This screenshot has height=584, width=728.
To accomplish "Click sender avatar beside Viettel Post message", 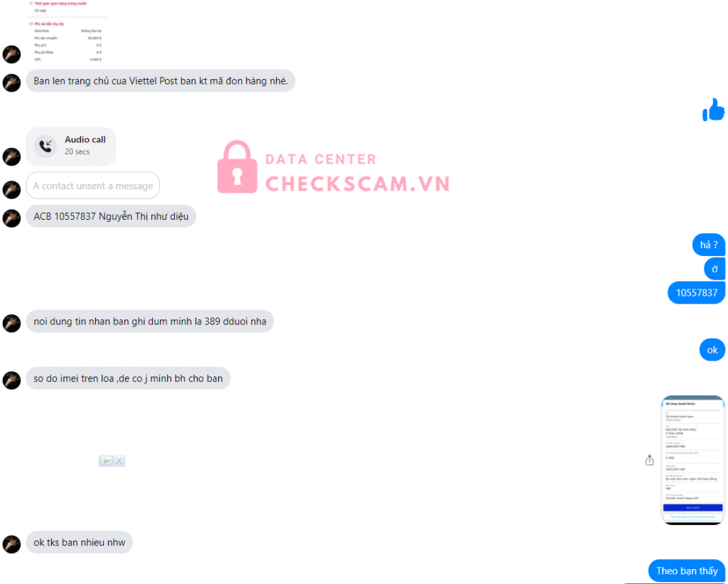I will (11, 83).
